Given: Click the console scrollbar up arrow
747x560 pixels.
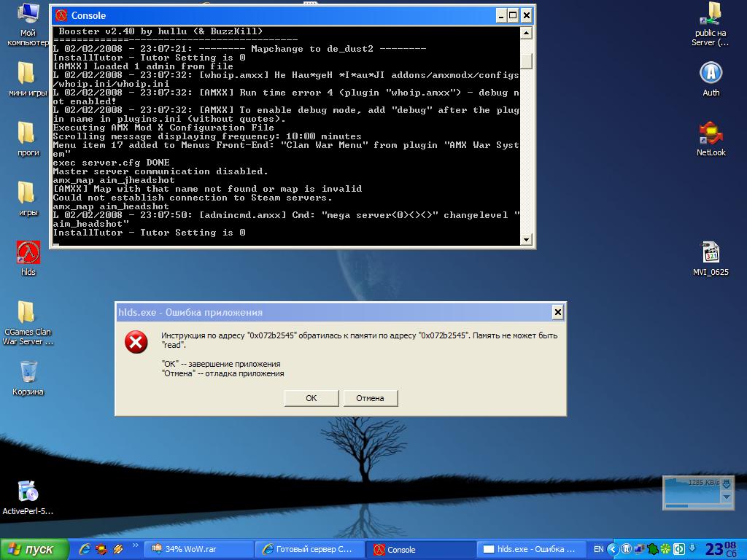Looking at the screenshot, I should point(526,33).
